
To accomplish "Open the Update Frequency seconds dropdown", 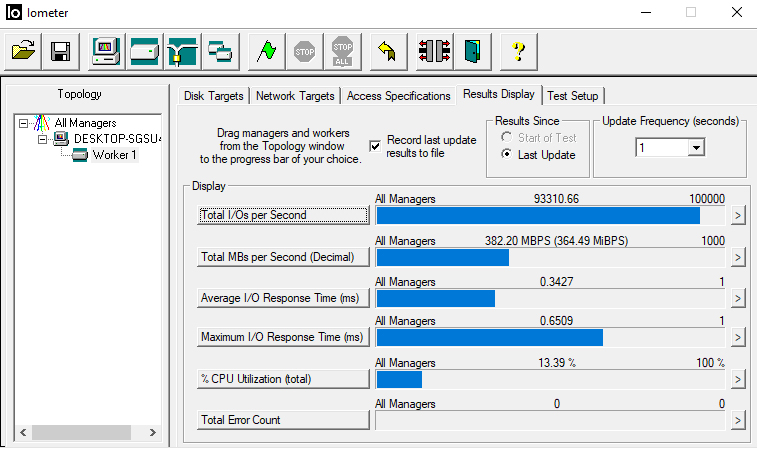I will 696,147.
